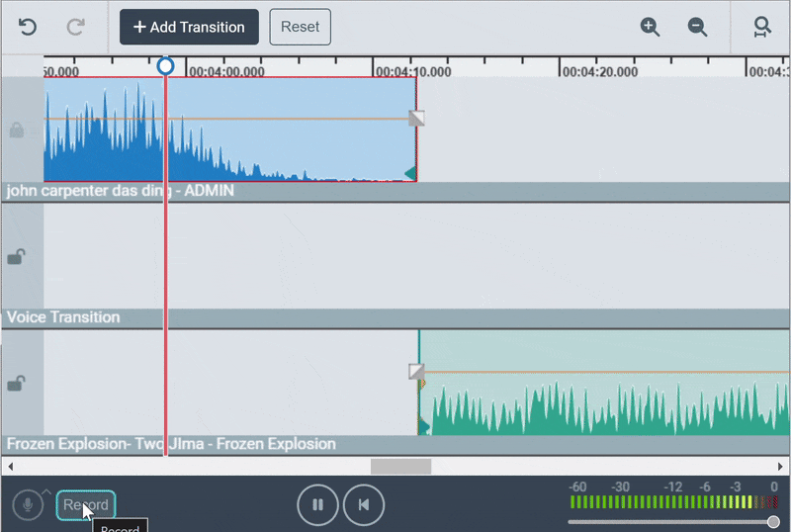Screen dimensions: 791x532
Task: Click the fade-in handle on the Frozen Explosion clip
Action: coord(416,372)
